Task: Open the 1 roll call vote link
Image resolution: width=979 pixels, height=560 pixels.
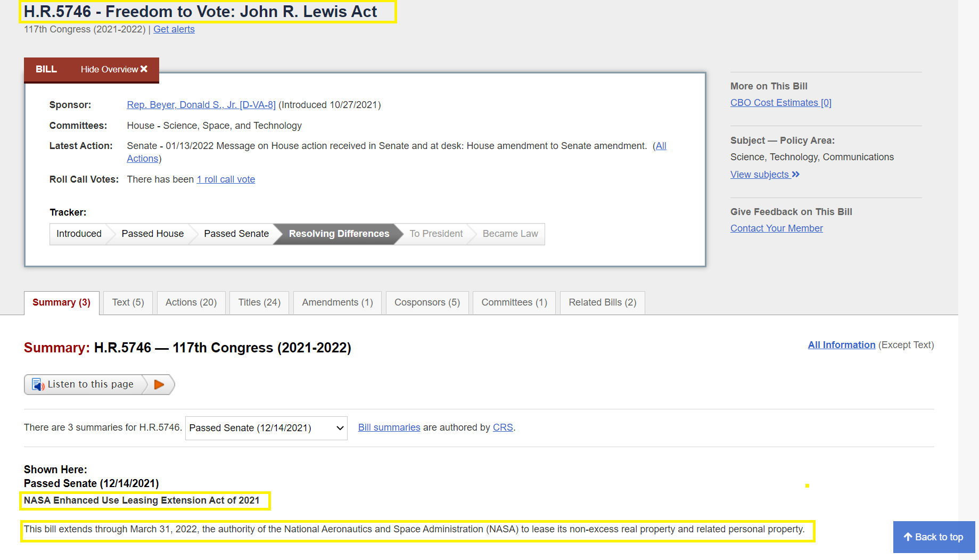Action: click(x=226, y=179)
